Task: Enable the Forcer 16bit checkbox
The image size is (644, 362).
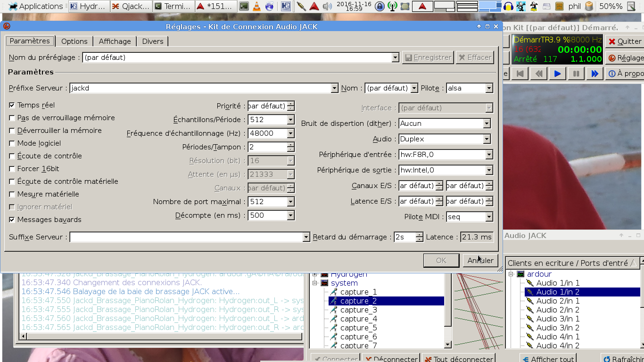Action: pos(12,169)
